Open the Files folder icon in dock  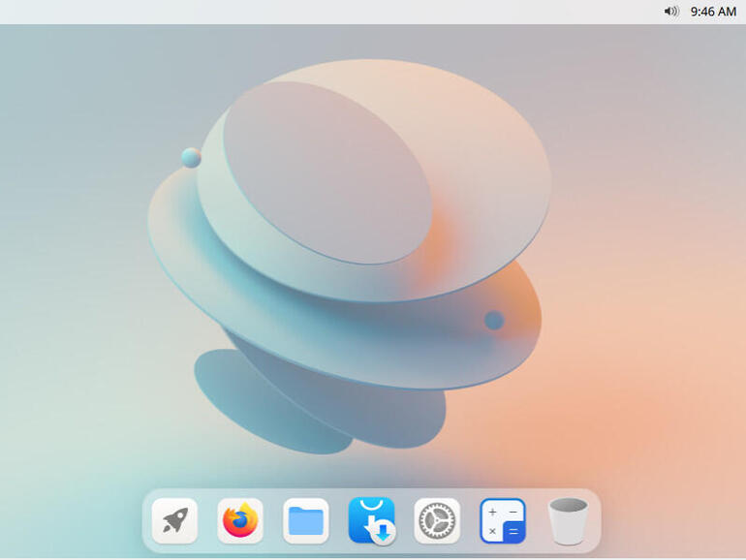(x=306, y=520)
